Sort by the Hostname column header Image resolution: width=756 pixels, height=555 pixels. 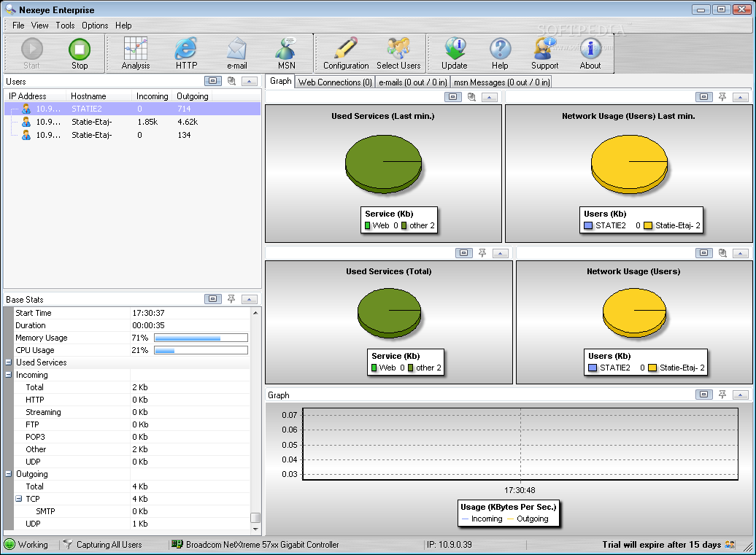(x=99, y=96)
